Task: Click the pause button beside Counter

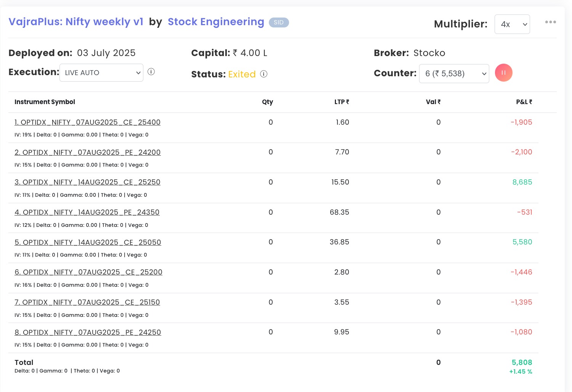Action: pos(503,73)
